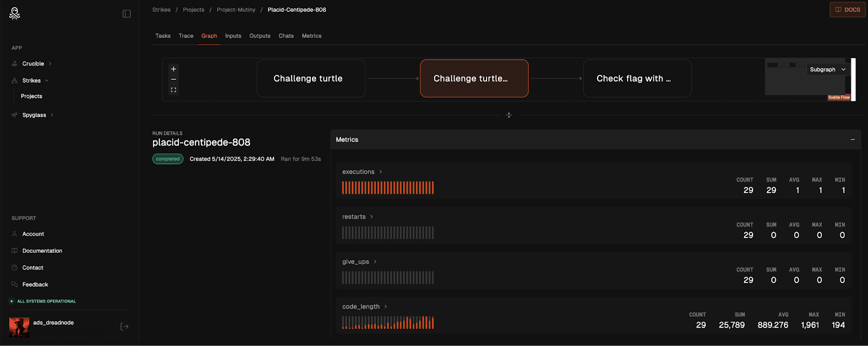Open the DOCS button
Screen dimensions: 868x346
[847, 10]
